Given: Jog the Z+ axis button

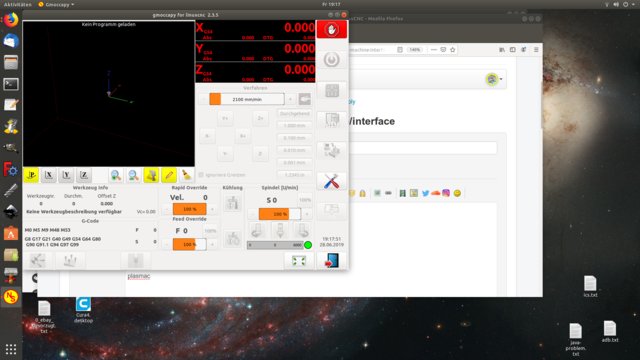Looking at the screenshot, I should coord(260,118).
